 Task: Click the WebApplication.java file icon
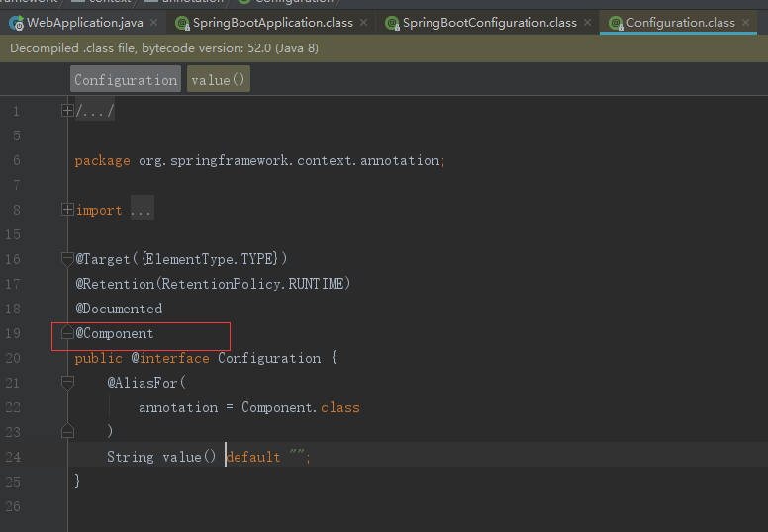17,23
